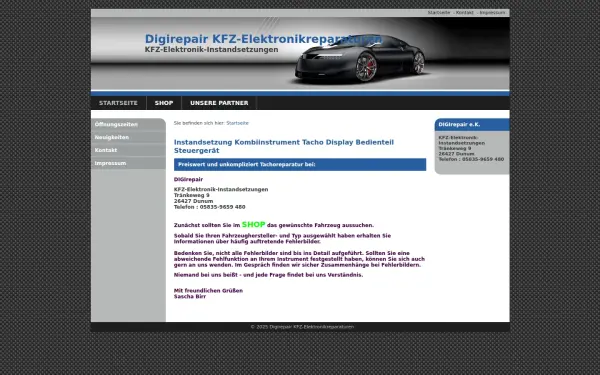Screen dimensions: 600x375
Task: Click the Digirepair KFZ-Elektronikreparaturen site title
Action: (263, 39)
